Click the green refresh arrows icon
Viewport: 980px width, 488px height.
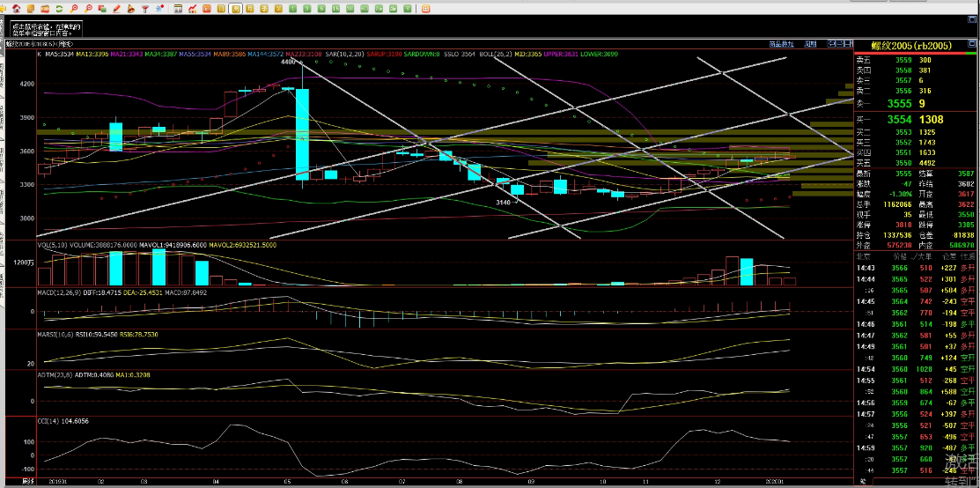59,9
